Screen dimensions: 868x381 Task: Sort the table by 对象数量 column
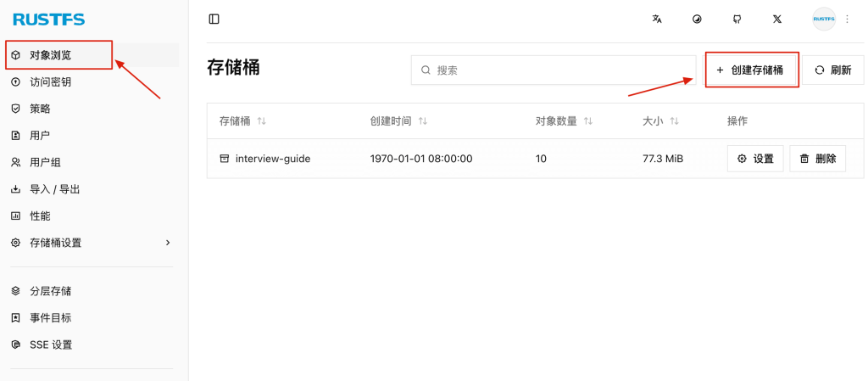click(x=564, y=121)
